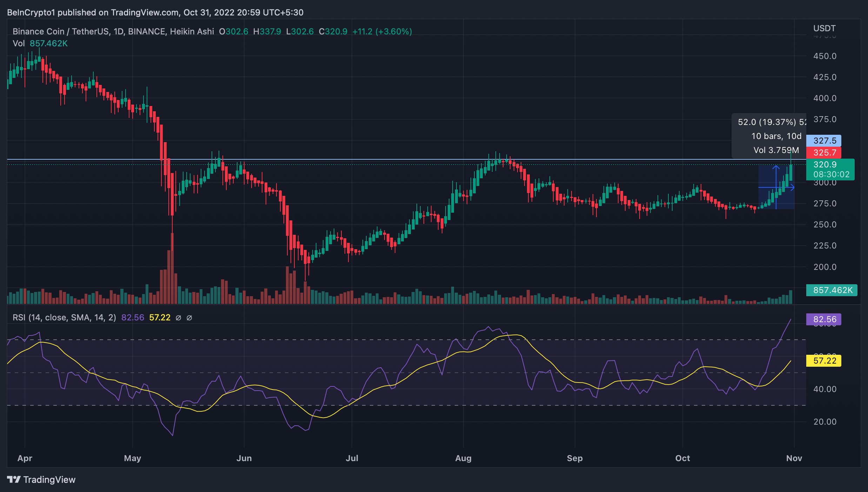Click the yellow 57.22 RSI average tag
Viewport: 868px width, 492px height.
click(824, 361)
